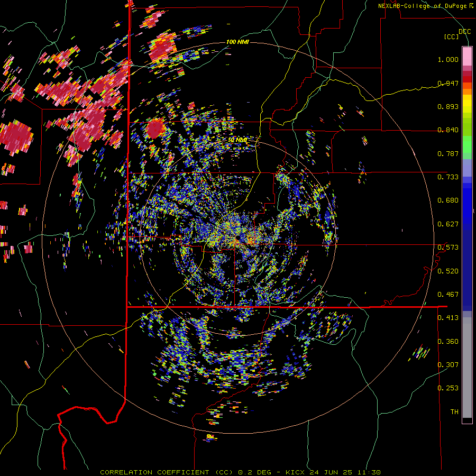
Task: Pick the lavender color bar segment
Action: tap(467, 168)
